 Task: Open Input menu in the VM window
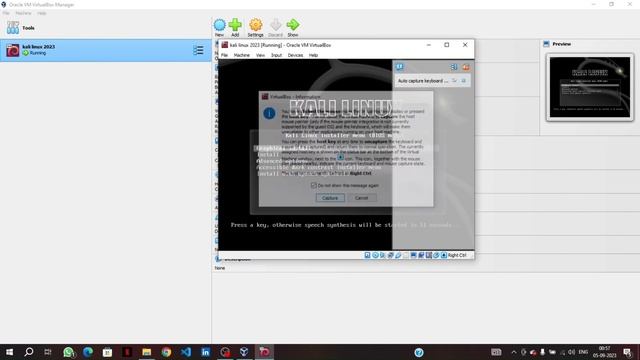coord(276,55)
